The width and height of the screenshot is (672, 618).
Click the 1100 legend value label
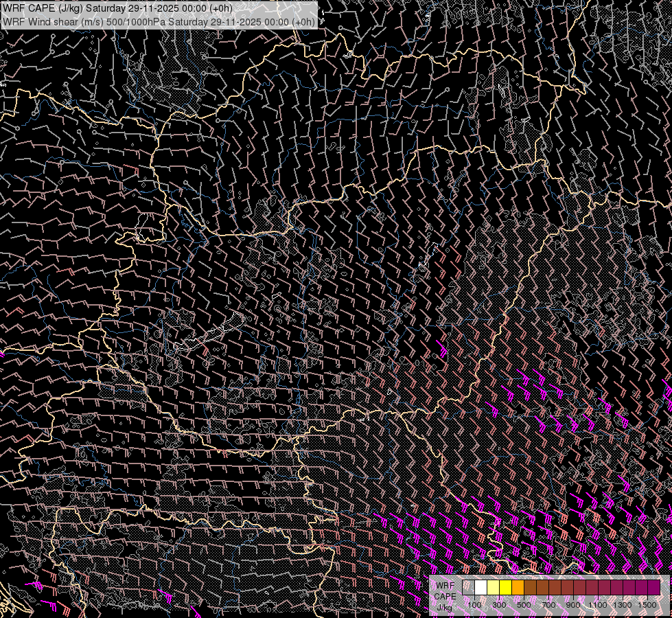[x=598, y=605]
